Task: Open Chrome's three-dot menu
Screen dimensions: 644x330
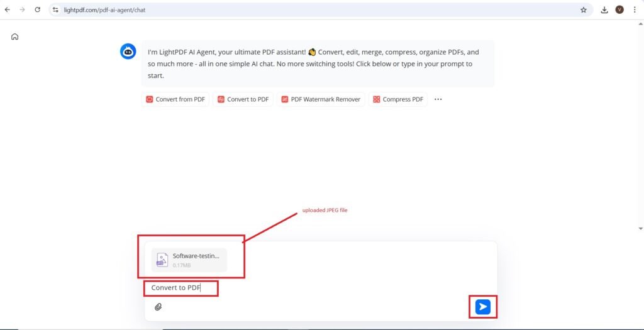Action: pyautogui.click(x=635, y=10)
